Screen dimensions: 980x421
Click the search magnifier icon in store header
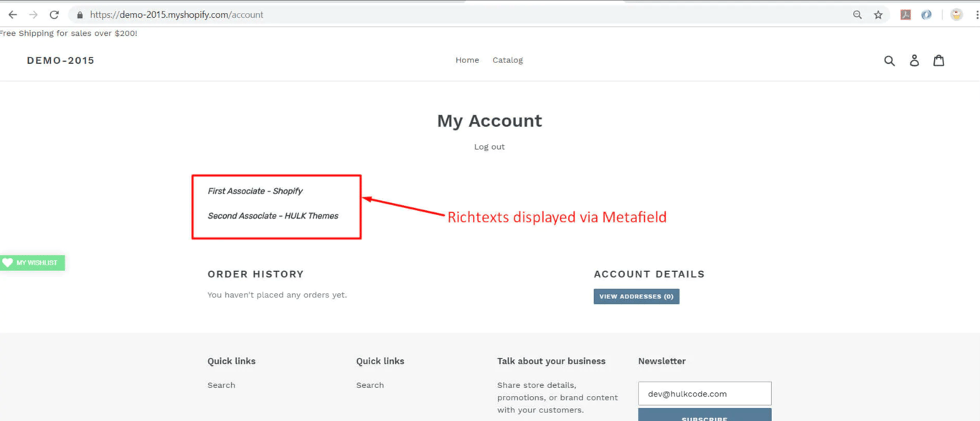tap(890, 61)
